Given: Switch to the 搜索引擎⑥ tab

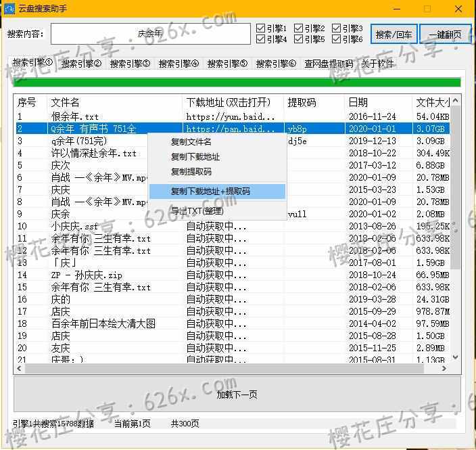Looking at the screenshot, I should coord(276,64).
